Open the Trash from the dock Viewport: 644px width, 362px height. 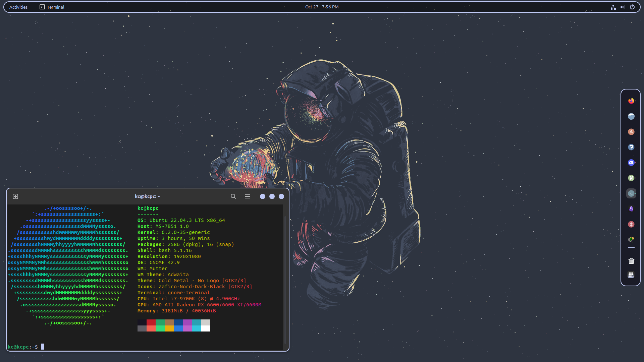coord(631,261)
